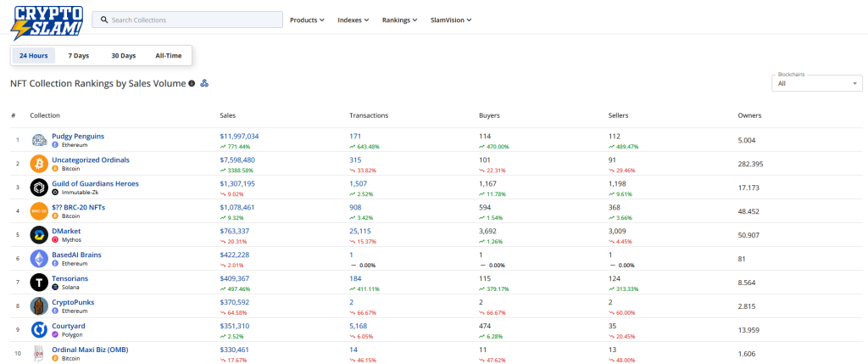The image size is (868, 364).
Task: Click the DMarket collection logo
Action: point(39,235)
